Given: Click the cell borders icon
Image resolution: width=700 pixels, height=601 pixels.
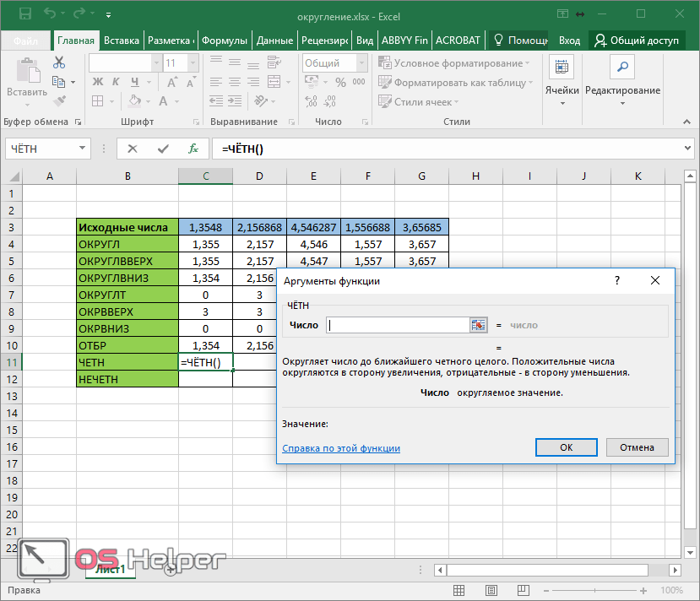Looking at the screenshot, I should (x=98, y=101).
